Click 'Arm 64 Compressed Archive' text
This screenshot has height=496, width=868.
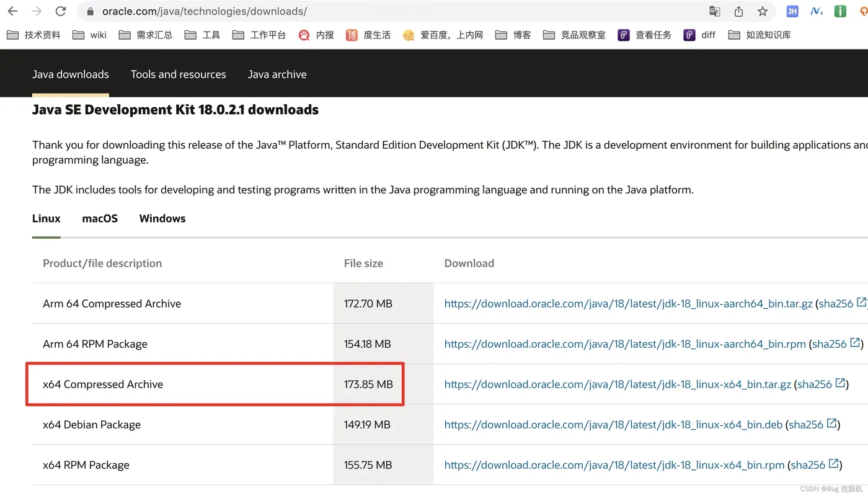112,304
